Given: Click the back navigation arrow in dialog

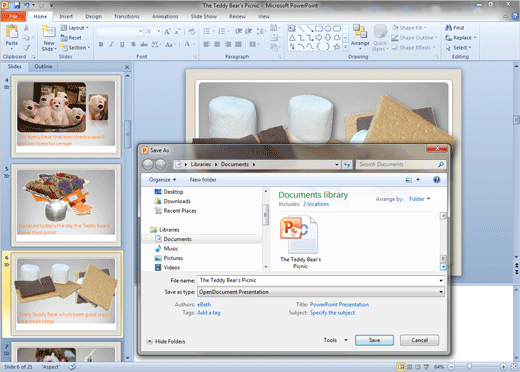Looking at the screenshot, I should point(148,164).
